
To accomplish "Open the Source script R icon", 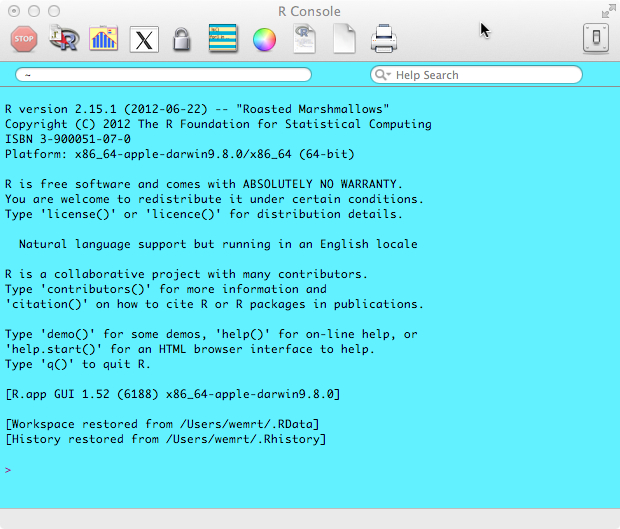I will click(65, 39).
